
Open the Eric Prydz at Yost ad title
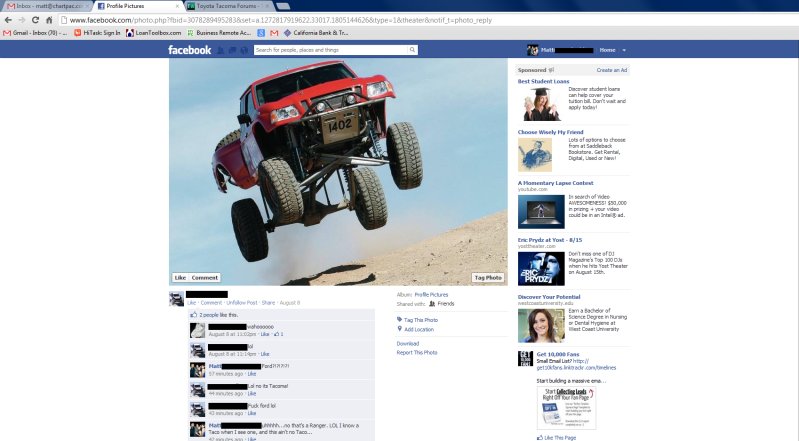point(550,240)
